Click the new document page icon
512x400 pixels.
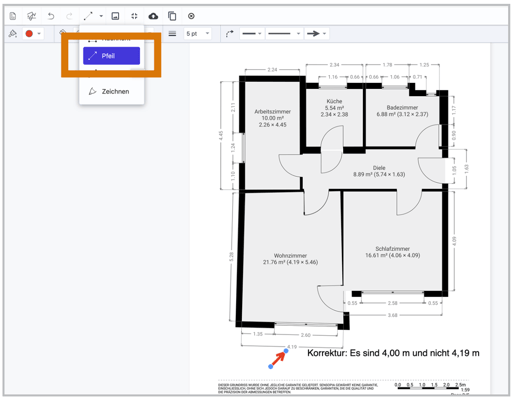click(13, 16)
